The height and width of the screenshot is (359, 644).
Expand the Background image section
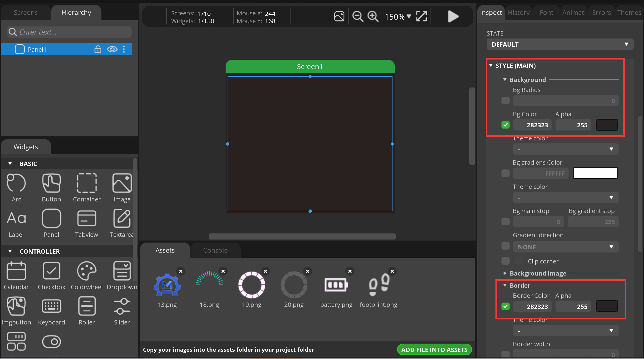(x=505, y=273)
